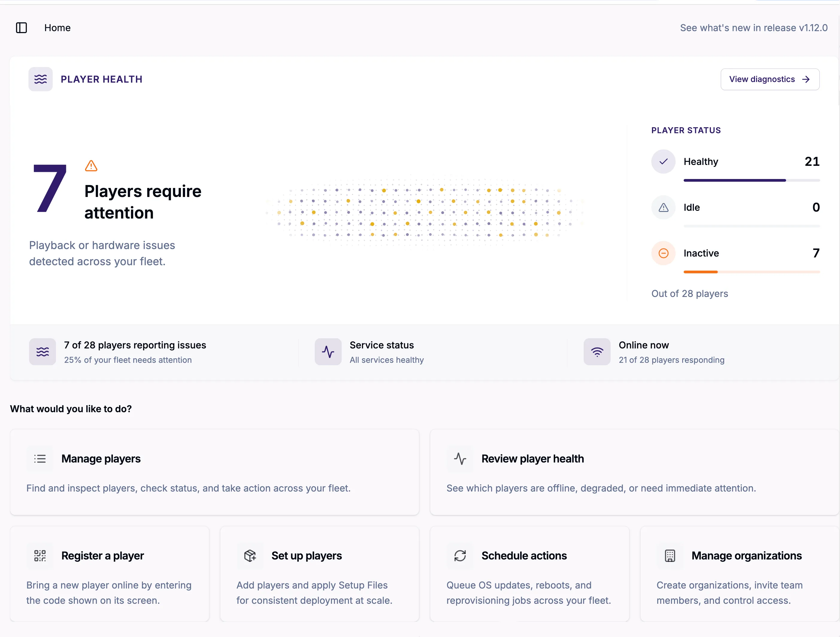Viewport: 840px width, 637px height.
Task: Open the Manage organizations card
Action: coord(740,574)
